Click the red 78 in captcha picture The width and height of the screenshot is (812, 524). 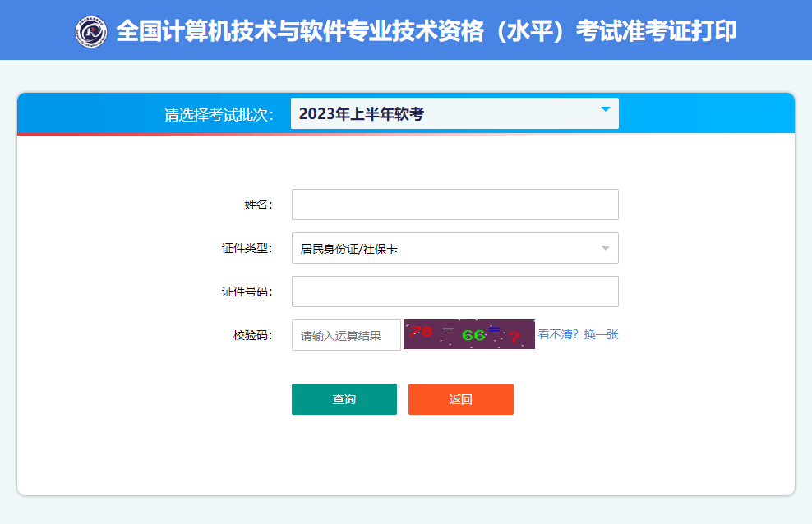(x=421, y=331)
